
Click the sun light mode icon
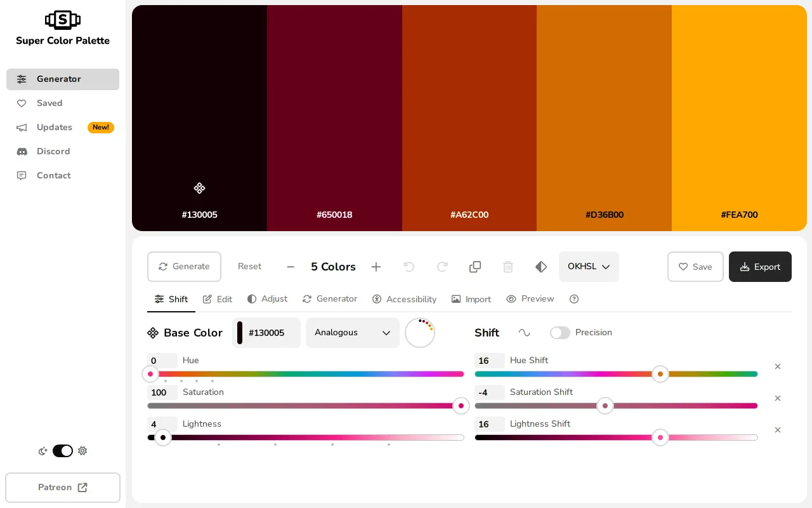(x=82, y=451)
